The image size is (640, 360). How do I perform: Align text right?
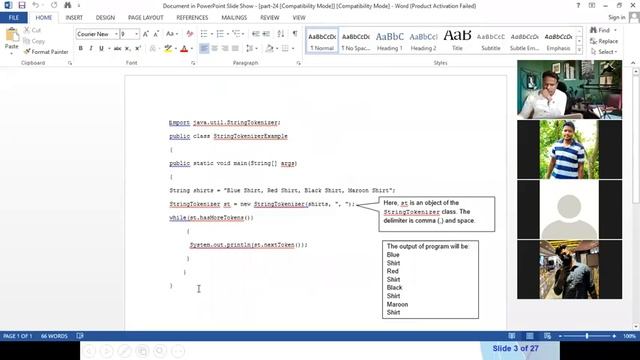[x=225, y=49]
